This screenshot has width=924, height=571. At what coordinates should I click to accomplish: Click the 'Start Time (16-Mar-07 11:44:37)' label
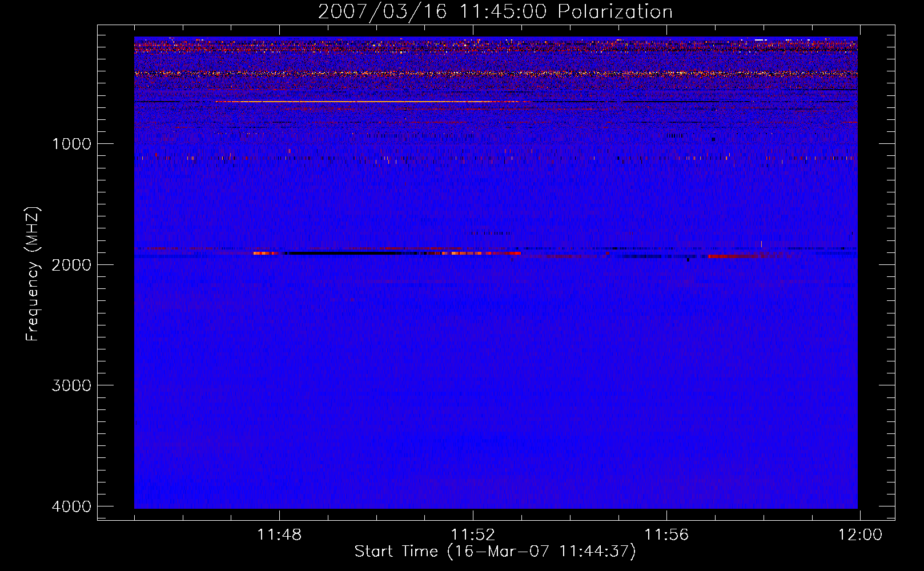(x=495, y=552)
